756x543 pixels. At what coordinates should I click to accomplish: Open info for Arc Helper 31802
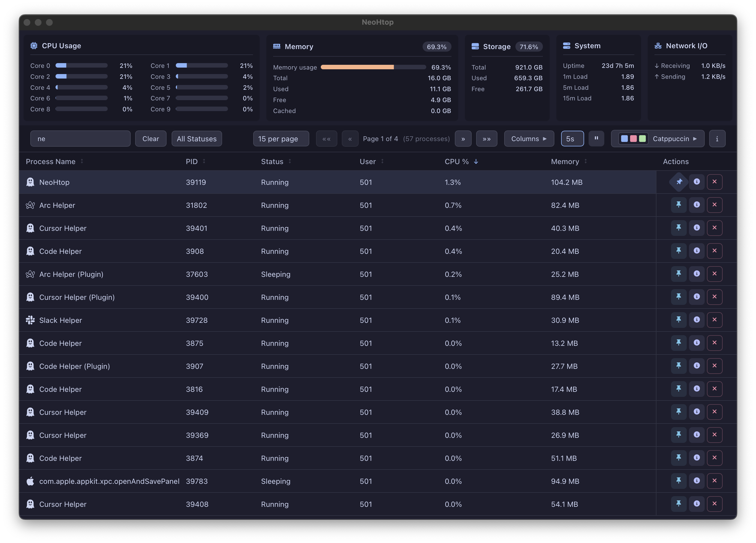pos(697,205)
